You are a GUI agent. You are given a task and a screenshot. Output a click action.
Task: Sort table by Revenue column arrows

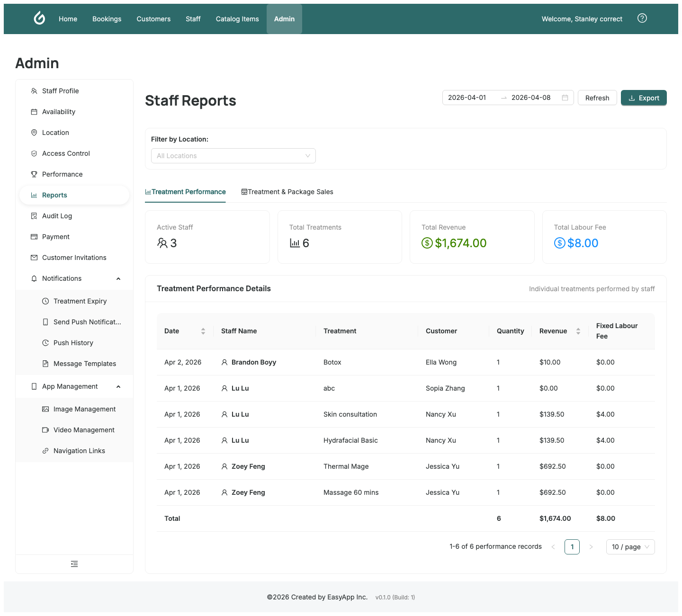point(578,331)
